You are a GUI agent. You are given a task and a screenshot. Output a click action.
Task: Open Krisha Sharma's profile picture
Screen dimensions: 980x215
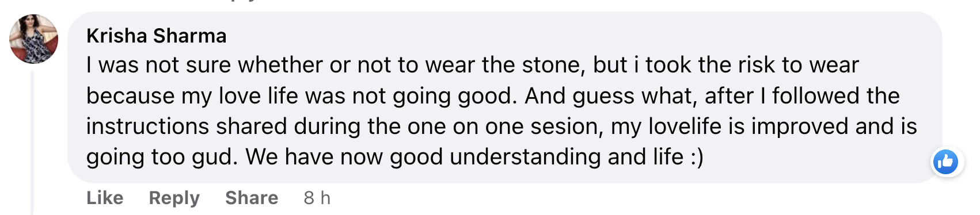(33, 39)
